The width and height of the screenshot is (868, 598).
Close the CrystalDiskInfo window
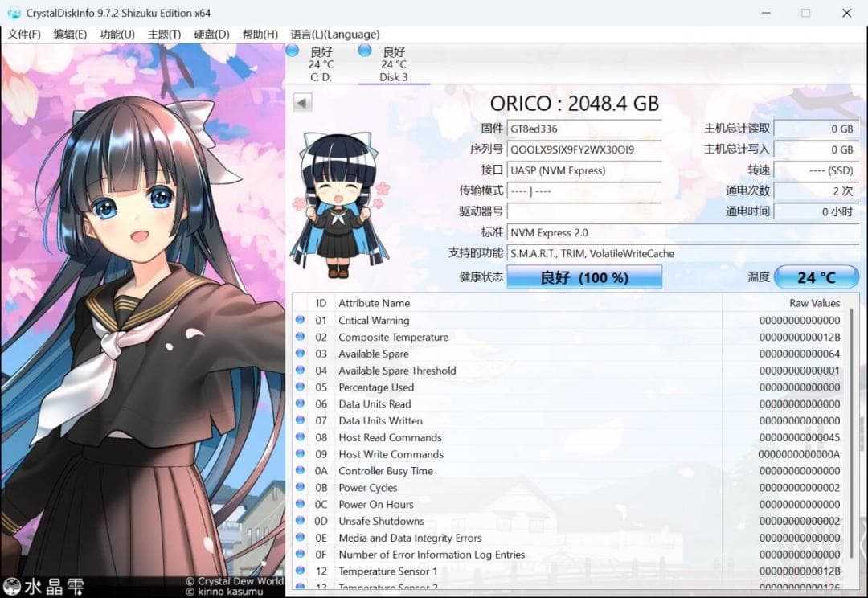pyautogui.click(x=846, y=13)
